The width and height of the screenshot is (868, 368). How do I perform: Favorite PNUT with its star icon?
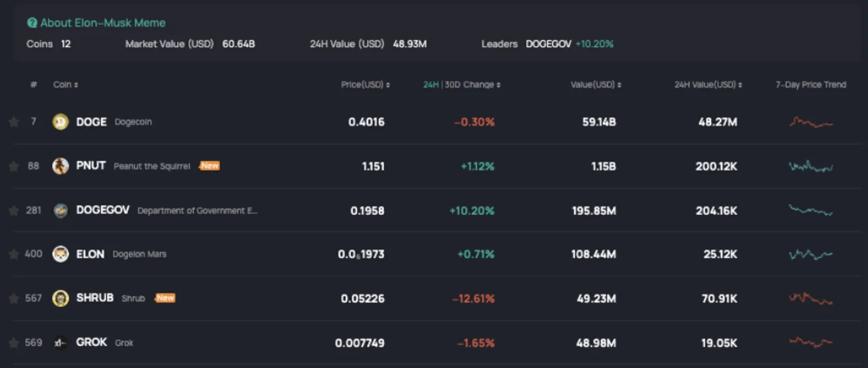[x=14, y=166]
